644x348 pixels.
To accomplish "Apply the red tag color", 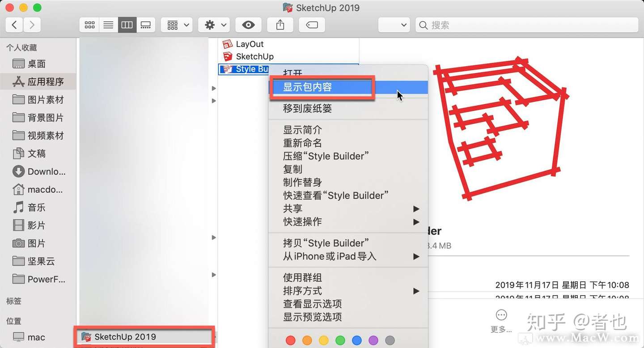I will pyautogui.click(x=291, y=341).
